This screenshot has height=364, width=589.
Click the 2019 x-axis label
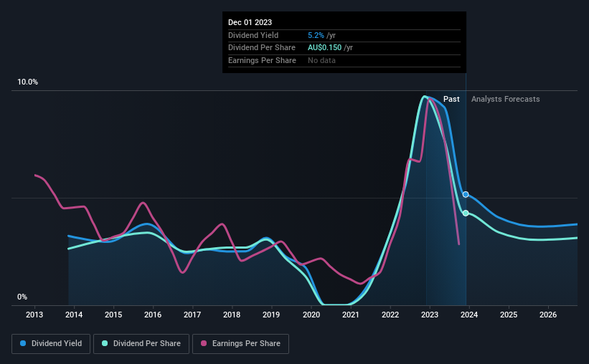click(271, 315)
